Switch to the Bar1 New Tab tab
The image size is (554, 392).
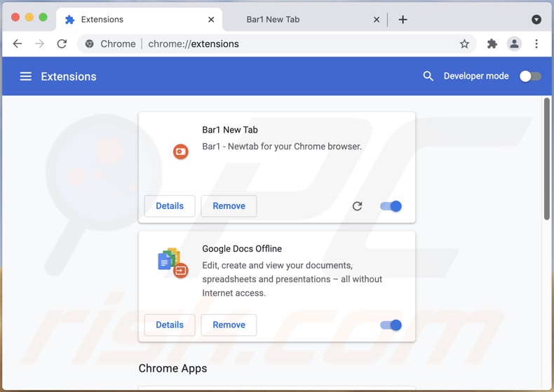click(304, 20)
